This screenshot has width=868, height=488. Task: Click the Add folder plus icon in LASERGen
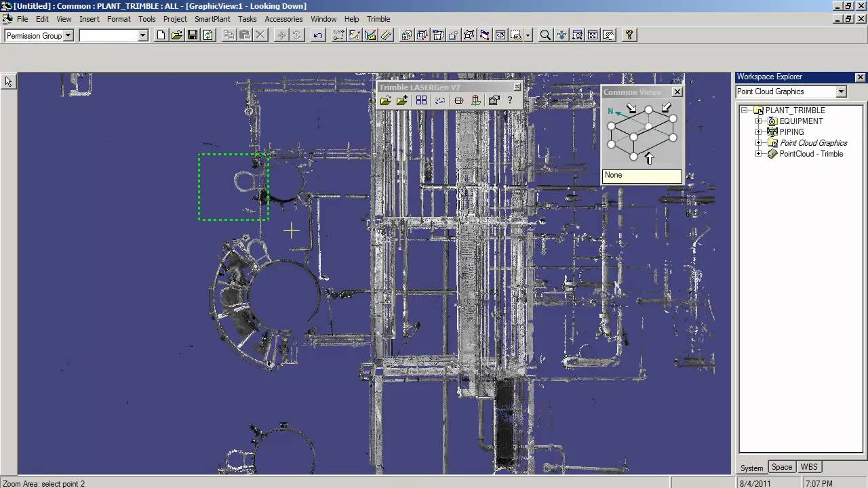point(402,100)
